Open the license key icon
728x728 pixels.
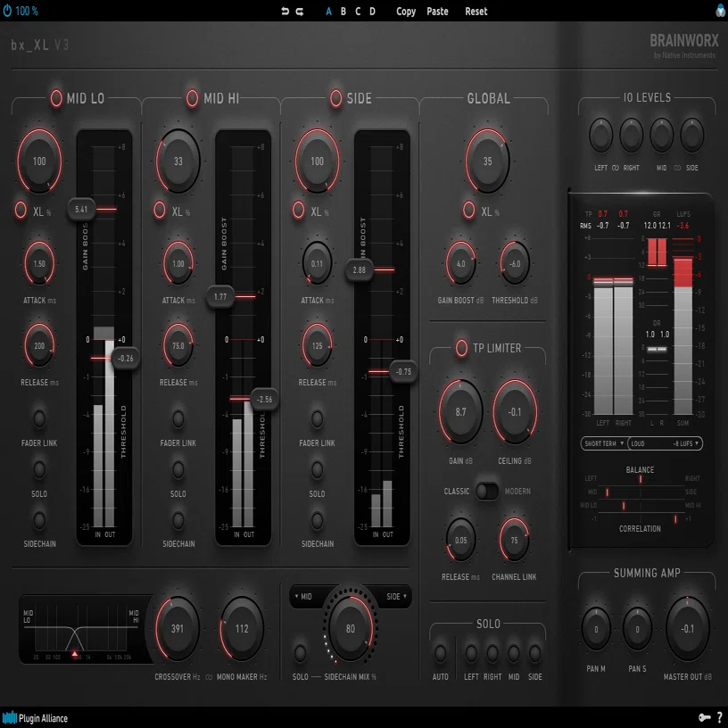pos(704,717)
